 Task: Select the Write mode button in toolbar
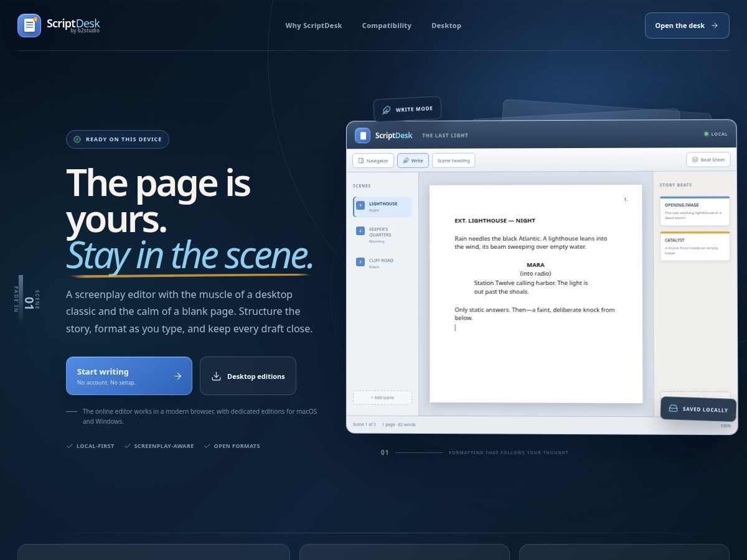pos(413,161)
